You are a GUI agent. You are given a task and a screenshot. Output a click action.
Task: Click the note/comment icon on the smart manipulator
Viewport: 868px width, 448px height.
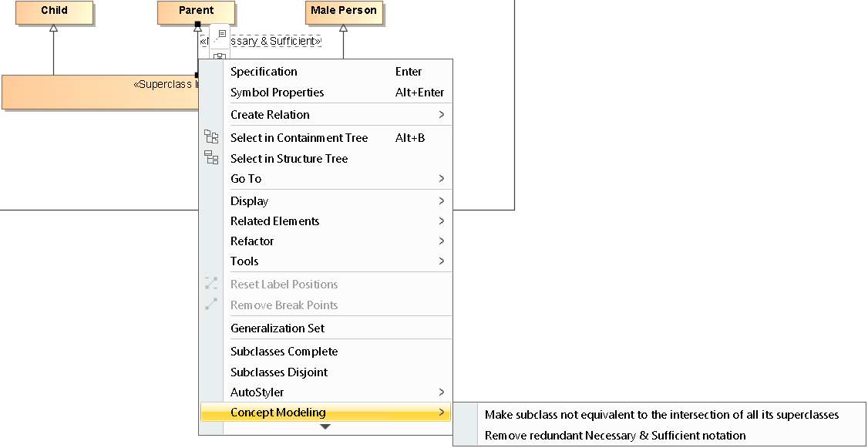pyautogui.click(x=220, y=35)
